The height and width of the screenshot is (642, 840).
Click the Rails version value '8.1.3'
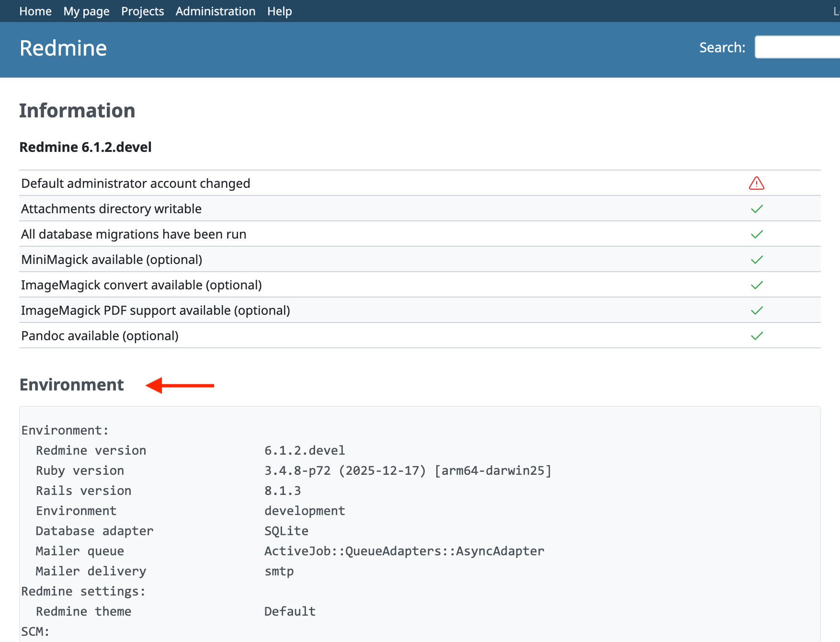click(283, 491)
